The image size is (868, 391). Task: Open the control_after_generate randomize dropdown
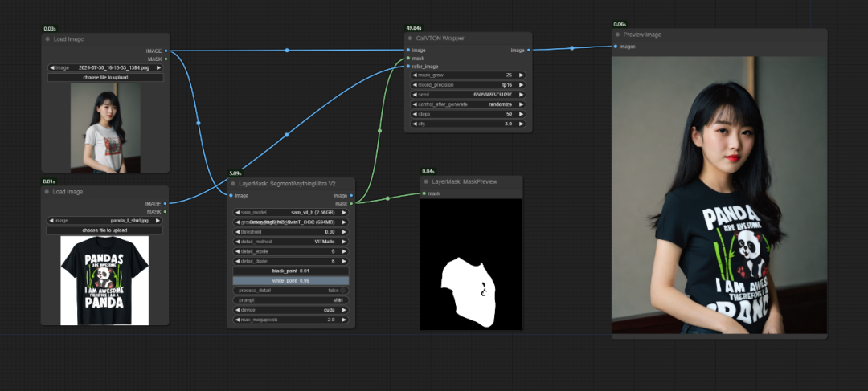click(x=468, y=104)
